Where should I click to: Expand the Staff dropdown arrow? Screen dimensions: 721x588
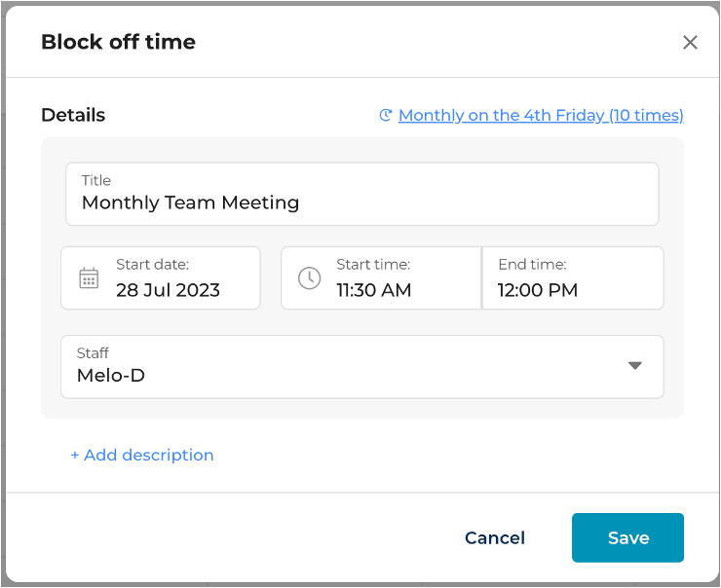(x=635, y=366)
